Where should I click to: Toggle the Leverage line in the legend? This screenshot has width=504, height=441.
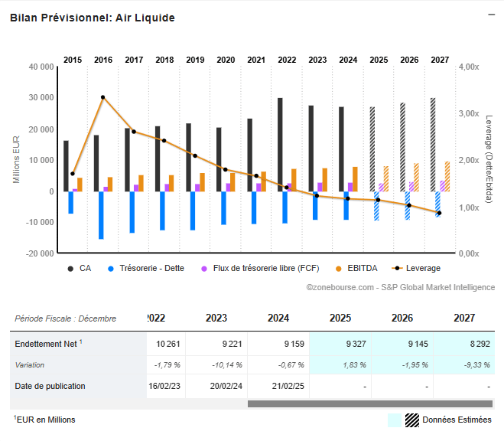coord(416,268)
